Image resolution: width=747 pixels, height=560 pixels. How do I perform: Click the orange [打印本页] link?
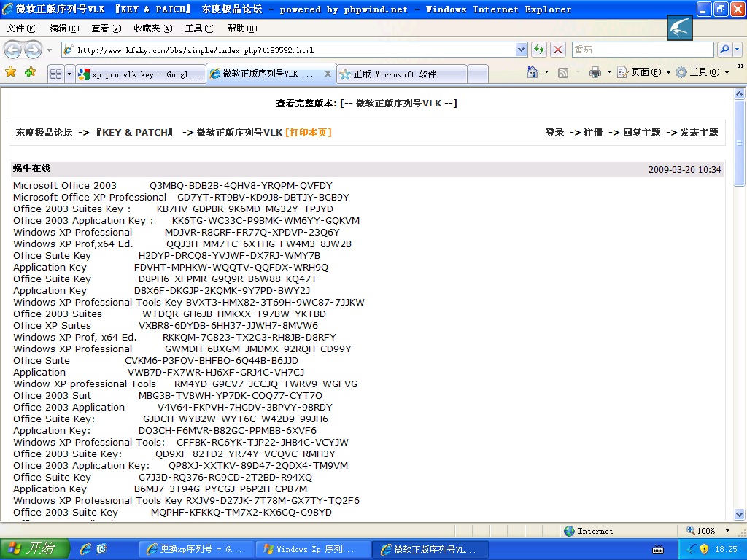(309, 133)
